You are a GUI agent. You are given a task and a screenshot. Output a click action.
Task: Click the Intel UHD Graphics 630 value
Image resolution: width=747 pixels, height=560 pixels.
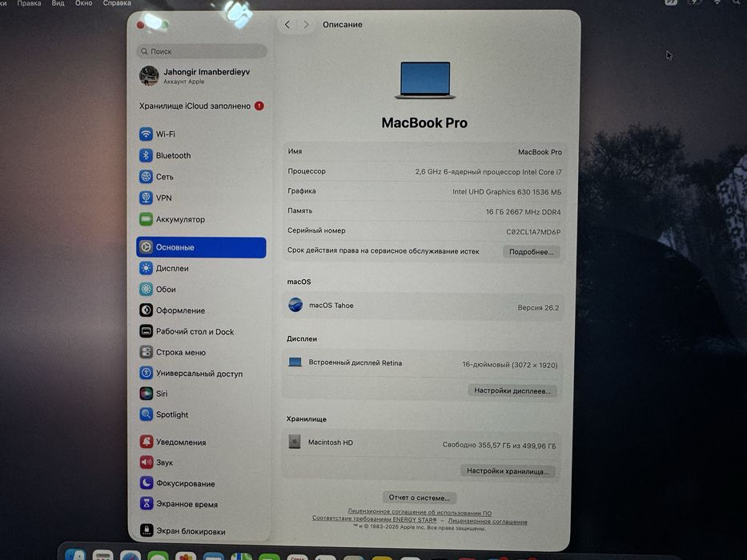[x=507, y=192]
